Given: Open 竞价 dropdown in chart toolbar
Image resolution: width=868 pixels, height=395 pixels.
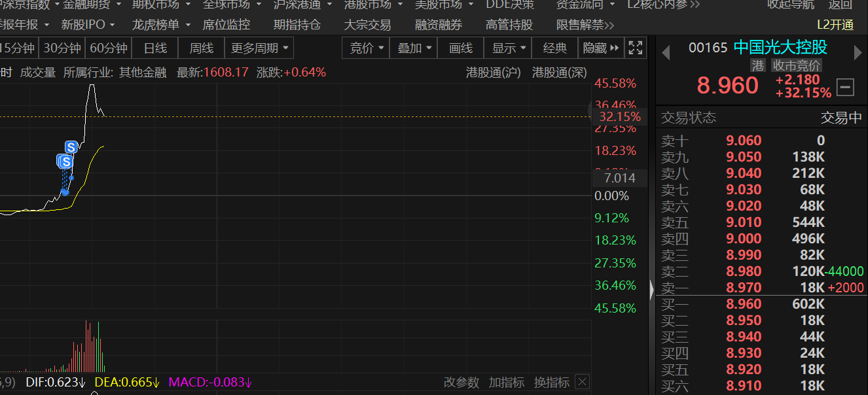Looking at the screenshot, I should point(366,48).
